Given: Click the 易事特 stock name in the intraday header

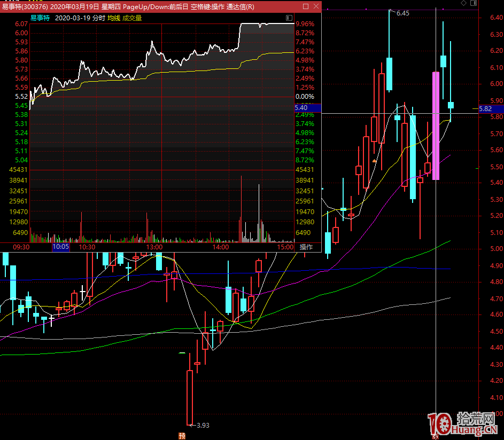Looking at the screenshot, I should pyautogui.click(x=40, y=18).
